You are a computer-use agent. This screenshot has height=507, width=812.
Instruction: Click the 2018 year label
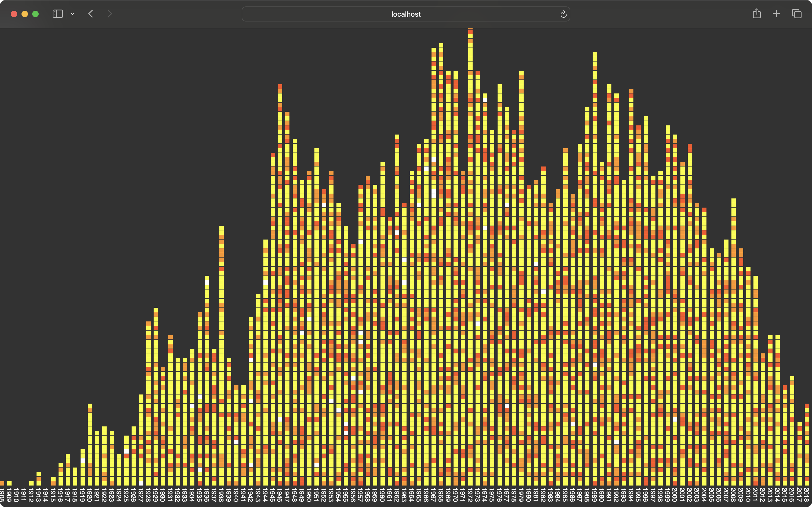tap(807, 495)
